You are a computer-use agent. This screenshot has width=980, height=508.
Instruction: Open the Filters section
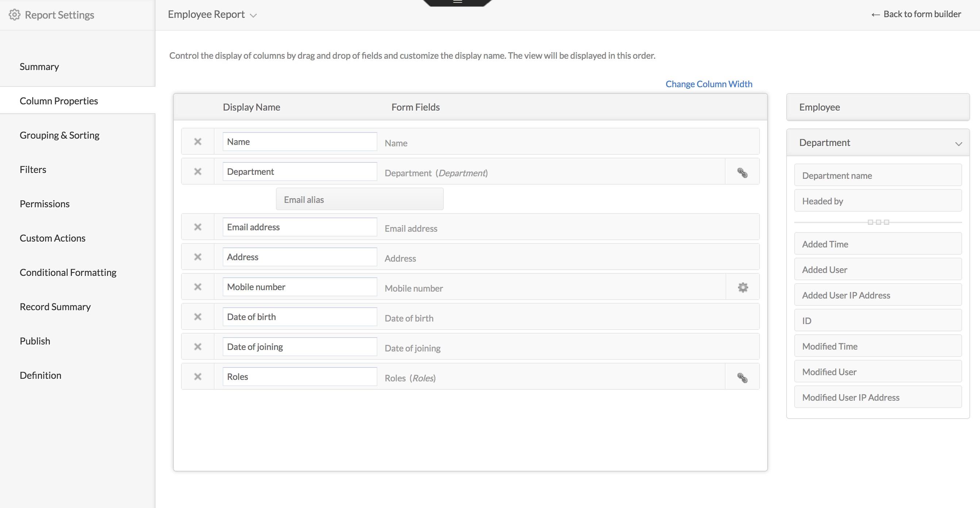[33, 169]
